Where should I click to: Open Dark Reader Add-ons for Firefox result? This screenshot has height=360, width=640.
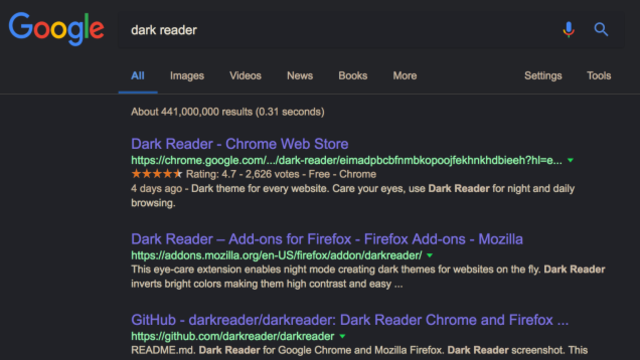tap(327, 239)
